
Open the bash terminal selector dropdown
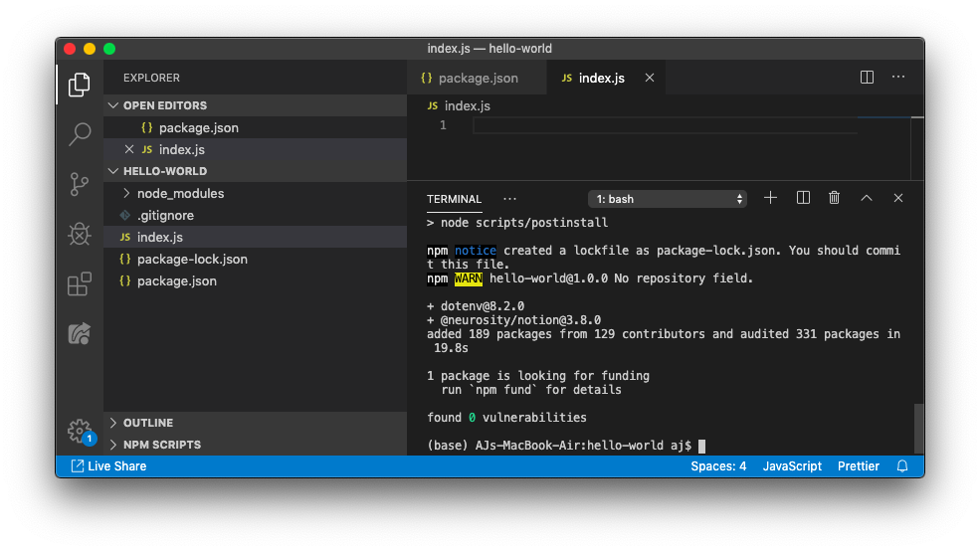click(x=667, y=199)
